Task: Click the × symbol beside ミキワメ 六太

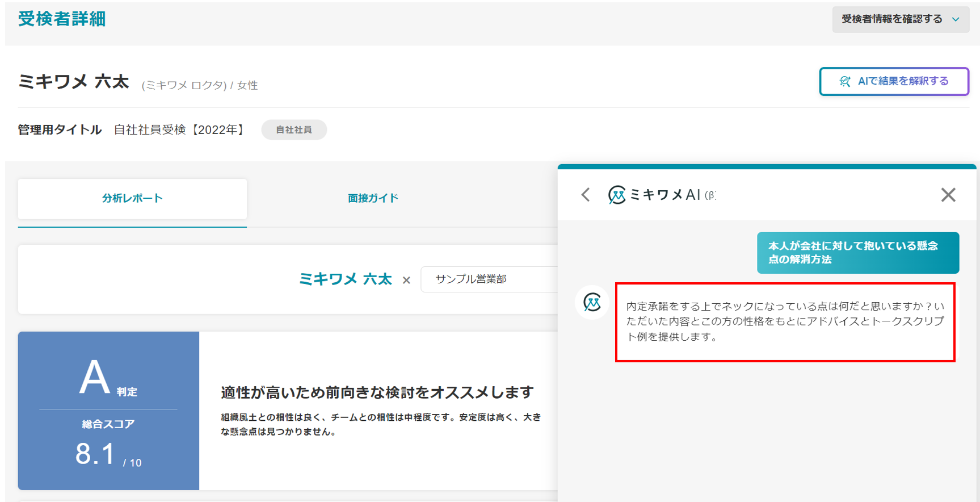Action: pyautogui.click(x=406, y=280)
